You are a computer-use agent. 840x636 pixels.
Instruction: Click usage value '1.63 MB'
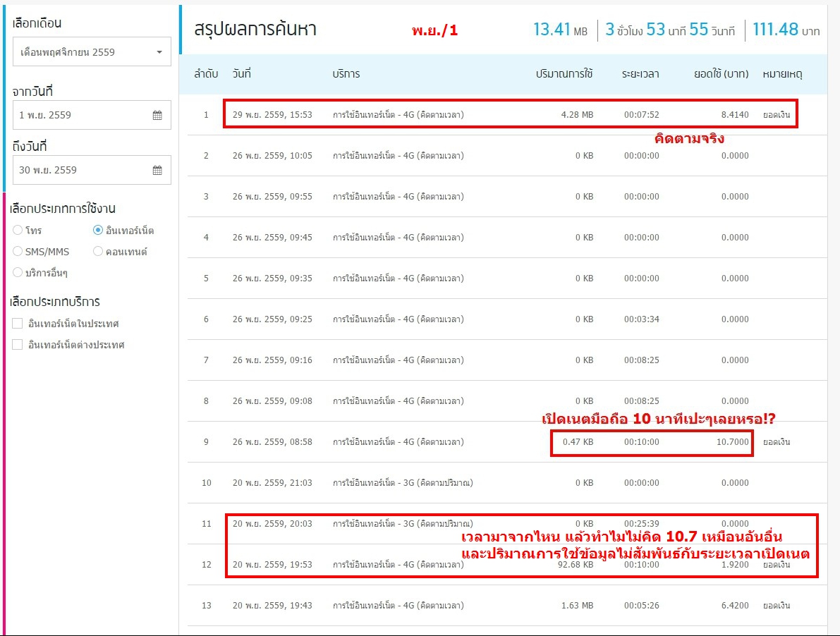tap(577, 606)
